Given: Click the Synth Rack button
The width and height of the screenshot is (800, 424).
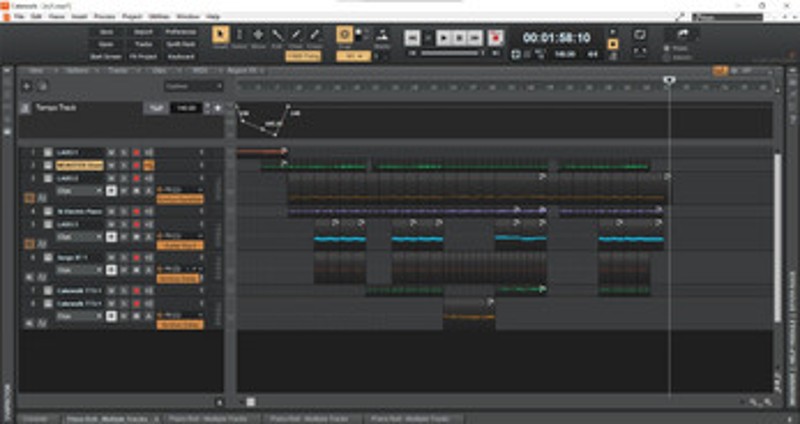Looking at the screenshot, I should click(181, 44).
